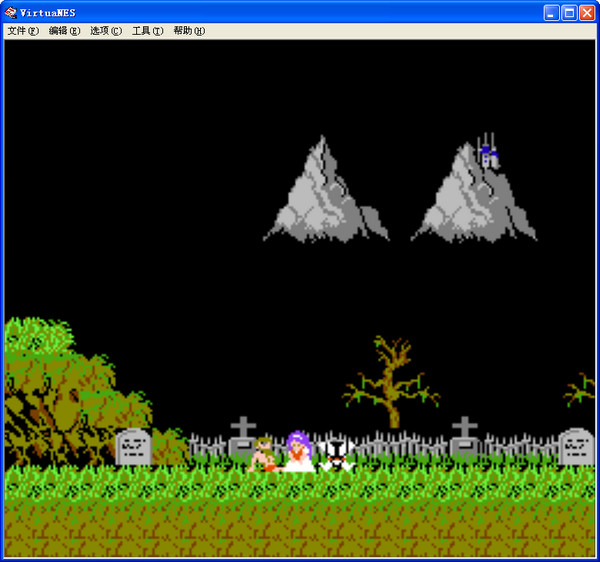
Task: Minimize the VirtuaNES window
Action: click(551, 13)
